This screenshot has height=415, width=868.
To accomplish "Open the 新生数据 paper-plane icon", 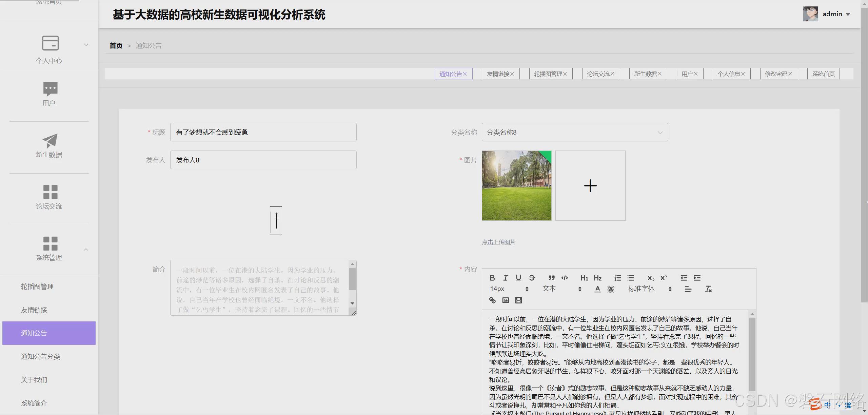I will [x=50, y=140].
